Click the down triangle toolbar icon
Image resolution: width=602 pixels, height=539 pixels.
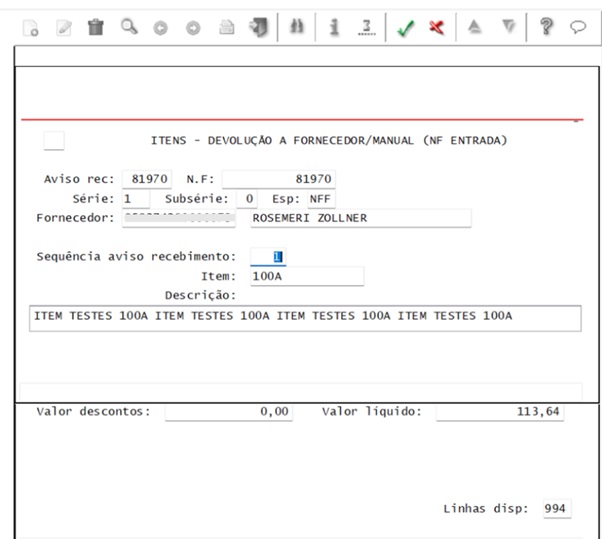click(509, 27)
